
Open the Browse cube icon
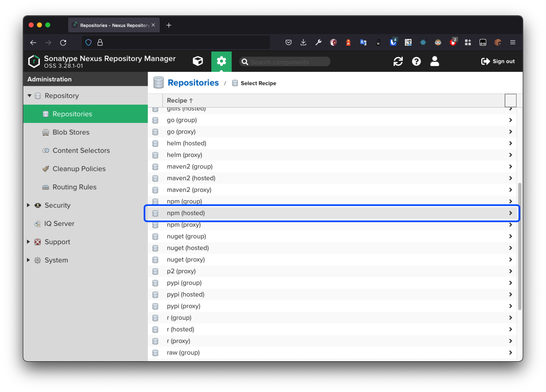(x=198, y=61)
